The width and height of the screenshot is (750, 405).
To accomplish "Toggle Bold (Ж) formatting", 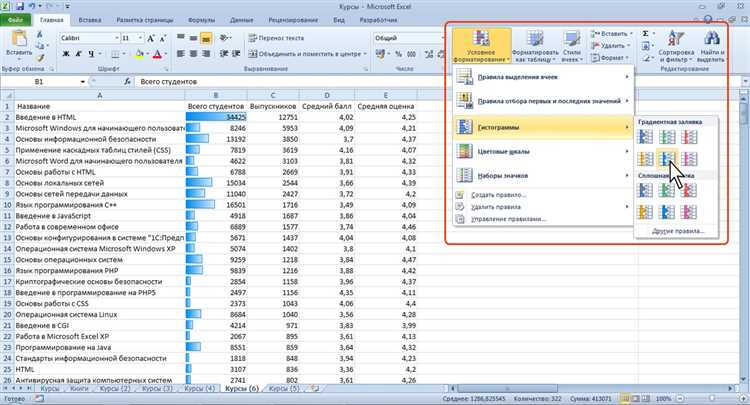I will [x=66, y=54].
